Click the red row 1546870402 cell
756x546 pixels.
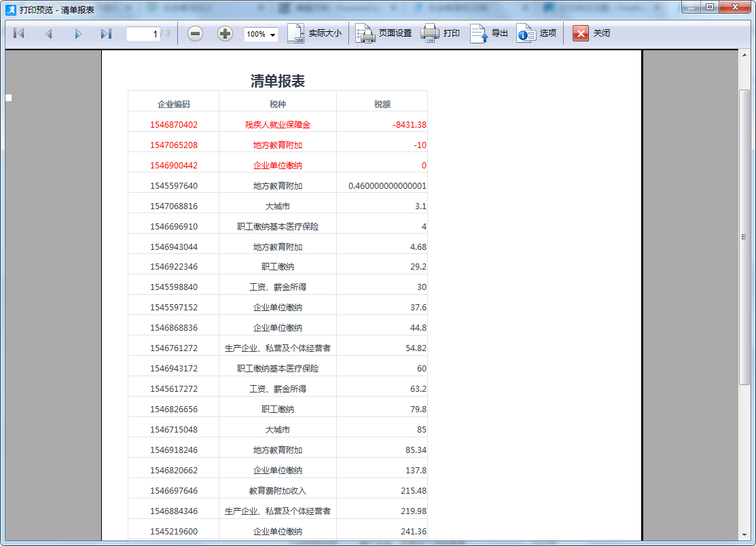click(x=173, y=125)
